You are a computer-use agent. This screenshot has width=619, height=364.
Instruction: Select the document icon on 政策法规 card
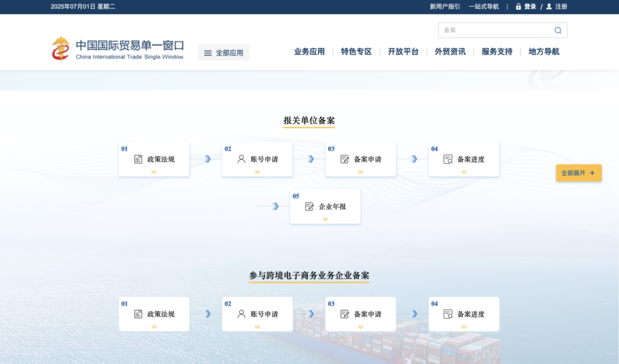click(138, 159)
